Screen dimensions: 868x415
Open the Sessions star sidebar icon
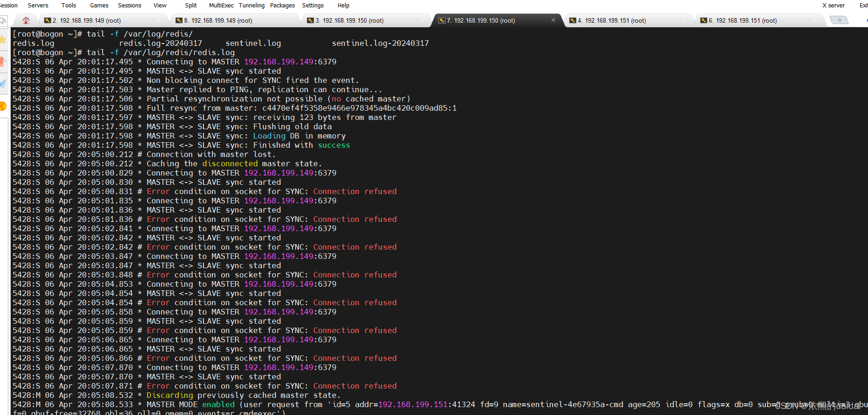3,40
